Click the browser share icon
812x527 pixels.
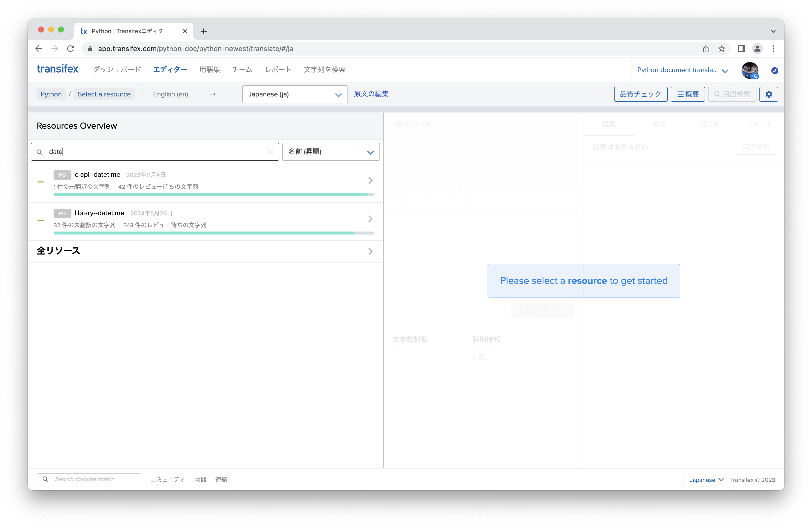click(706, 49)
